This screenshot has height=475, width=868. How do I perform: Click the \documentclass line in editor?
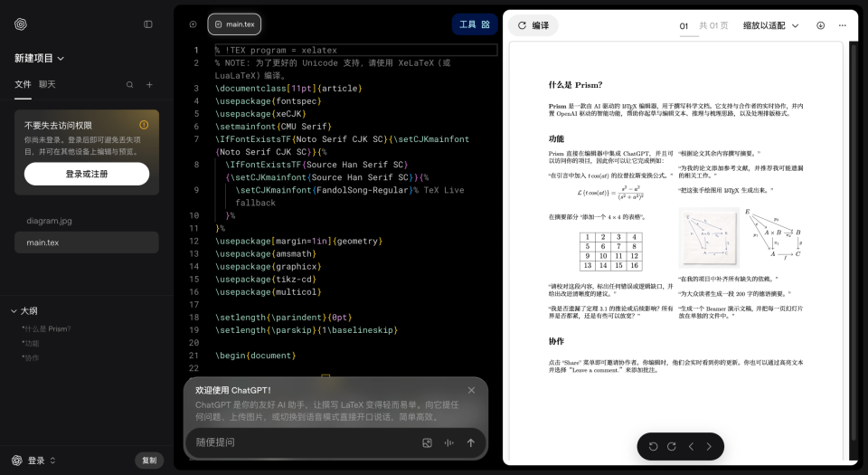coord(288,88)
